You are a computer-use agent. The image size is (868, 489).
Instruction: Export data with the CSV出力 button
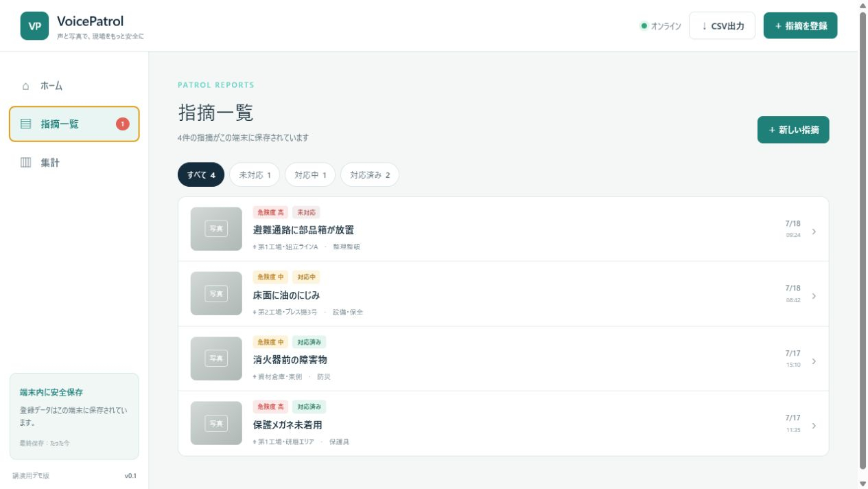coord(722,26)
